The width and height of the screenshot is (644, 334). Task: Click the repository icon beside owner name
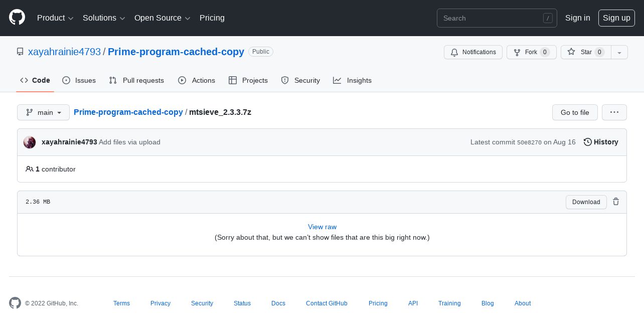pyautogui.click(x=20, y=52)
